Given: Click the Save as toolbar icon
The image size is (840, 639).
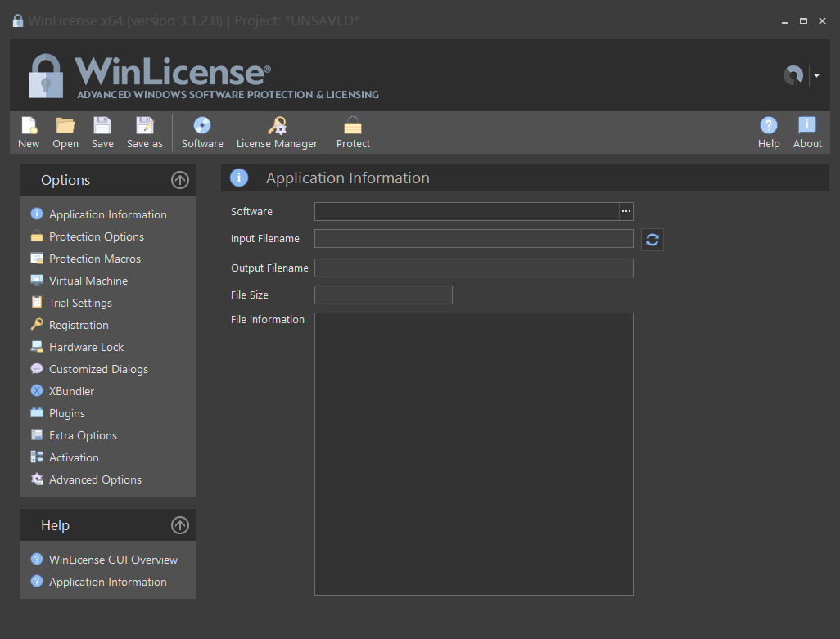Looking at the screenshot, I should (x=145, y=127).
